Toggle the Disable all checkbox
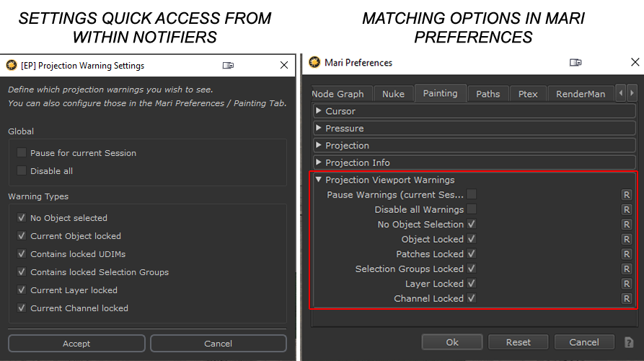The width and height of the screenshot is (644, 361). pos(22,171)
